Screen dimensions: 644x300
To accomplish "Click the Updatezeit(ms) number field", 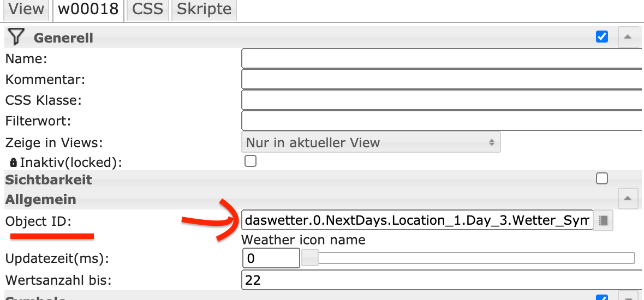I will click(271, 258).
